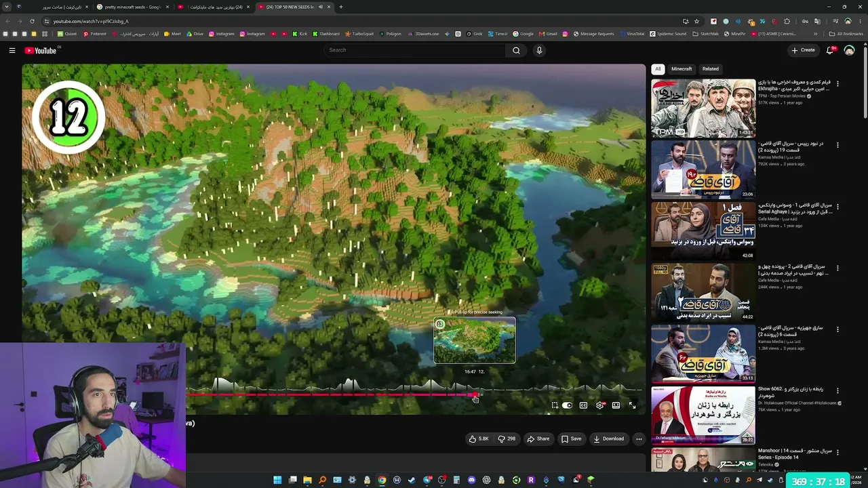Viewport: 868px width, 488px height.
Task: Toggle mute on the TOP 50 NEW SEEDS tab
Action: [x=320, y=7]
